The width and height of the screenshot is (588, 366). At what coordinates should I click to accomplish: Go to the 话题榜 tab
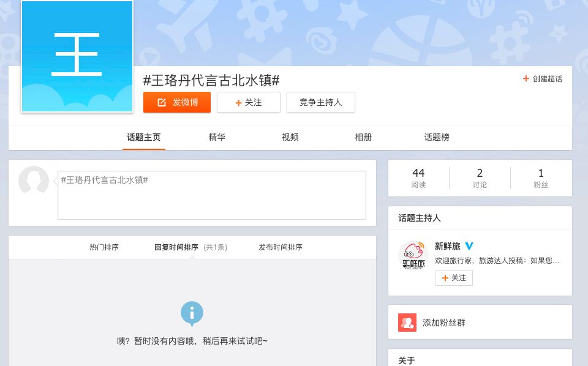click(437, 137)
